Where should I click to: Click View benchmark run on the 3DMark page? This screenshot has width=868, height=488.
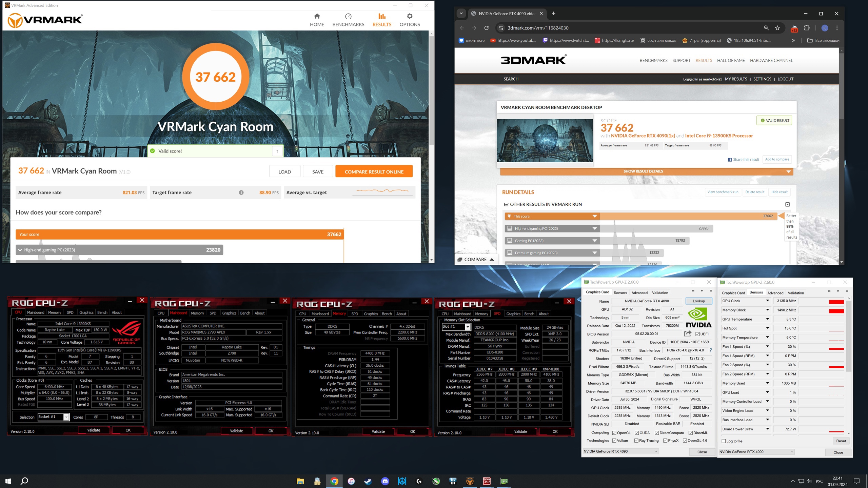(723, 192)
